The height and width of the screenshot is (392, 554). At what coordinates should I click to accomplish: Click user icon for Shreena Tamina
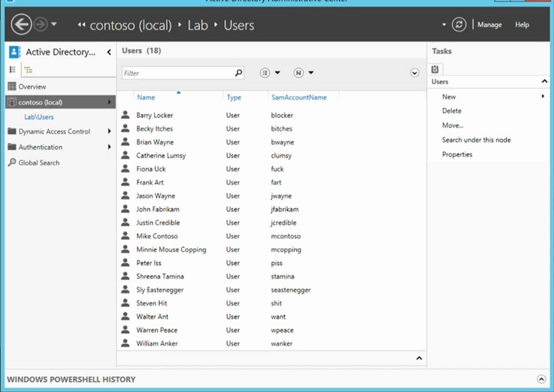(125, 276)
